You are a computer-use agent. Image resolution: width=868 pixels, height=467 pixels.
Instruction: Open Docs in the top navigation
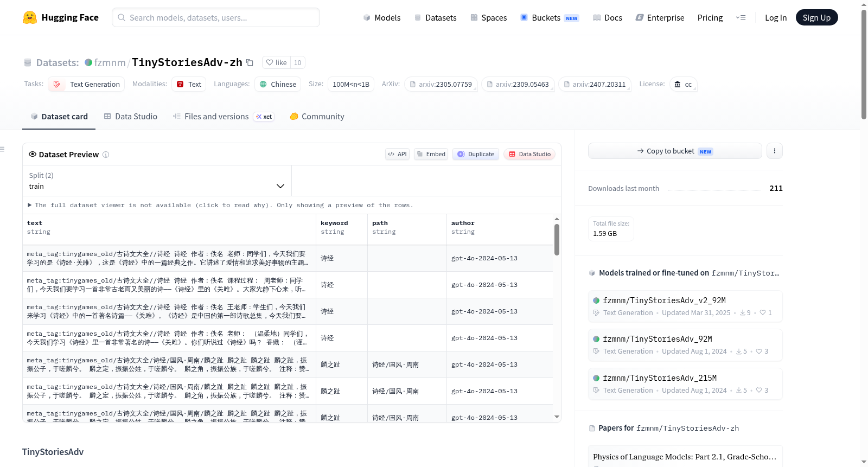tap(608, 18)
